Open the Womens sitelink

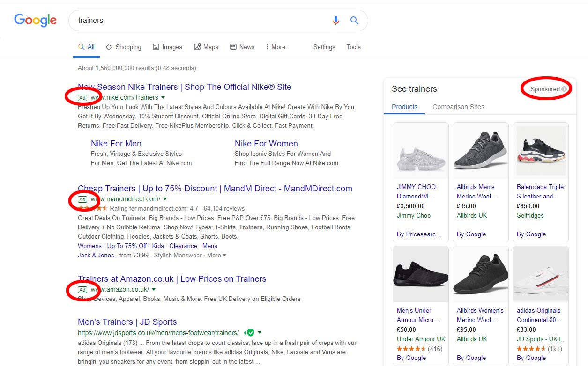(x=89, y=246)
